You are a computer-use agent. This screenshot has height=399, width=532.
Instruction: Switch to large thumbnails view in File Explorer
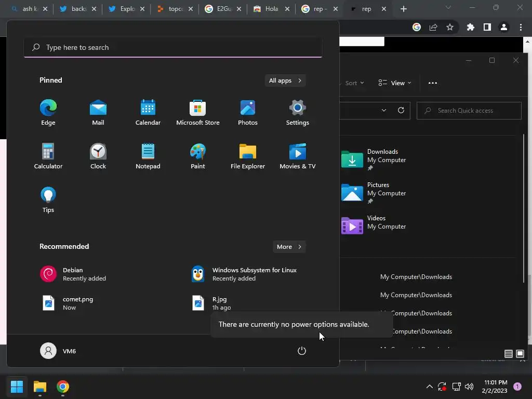[x=520, y=354]
